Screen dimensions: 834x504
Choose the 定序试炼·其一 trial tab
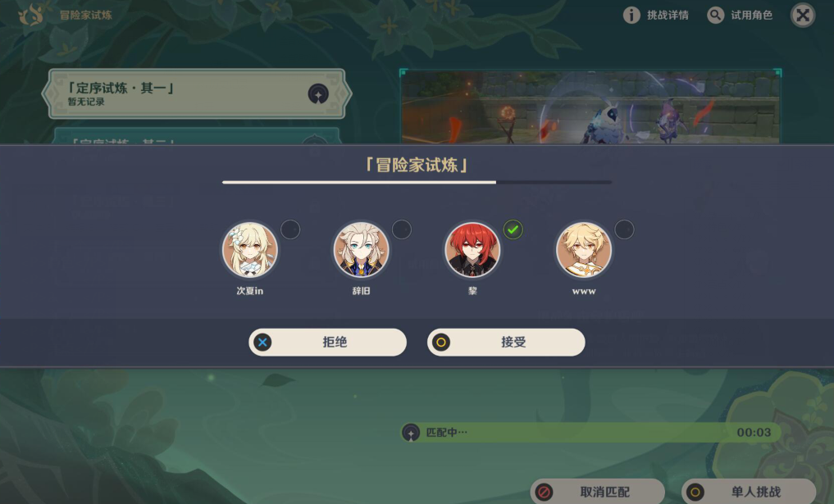click(x=197, y=94)
